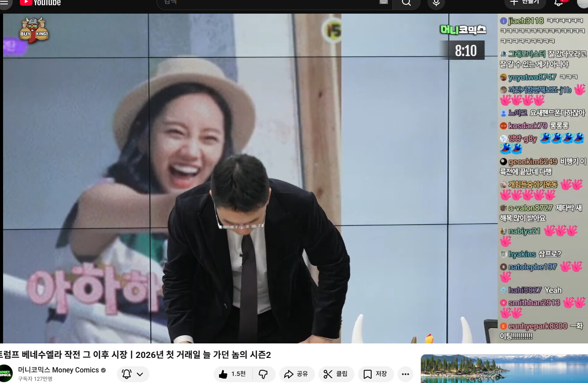Screen dimensions: 588x383
Task: Start voice search with the microphone
Action: [x=436, y=3]
